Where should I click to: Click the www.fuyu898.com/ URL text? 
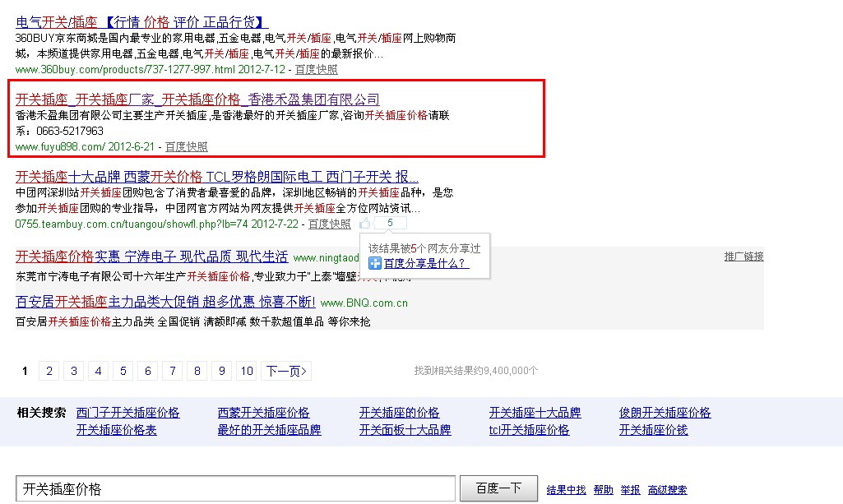[x=60, y=146]
